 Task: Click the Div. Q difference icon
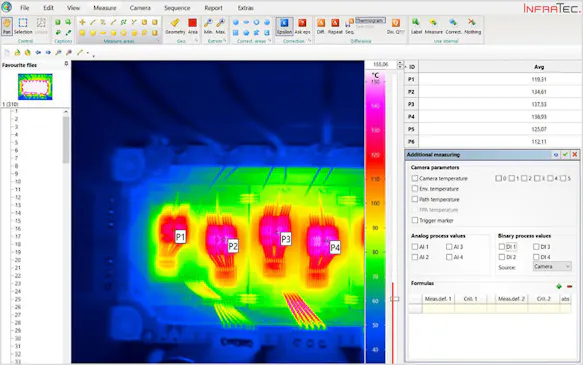pos(396,26)
